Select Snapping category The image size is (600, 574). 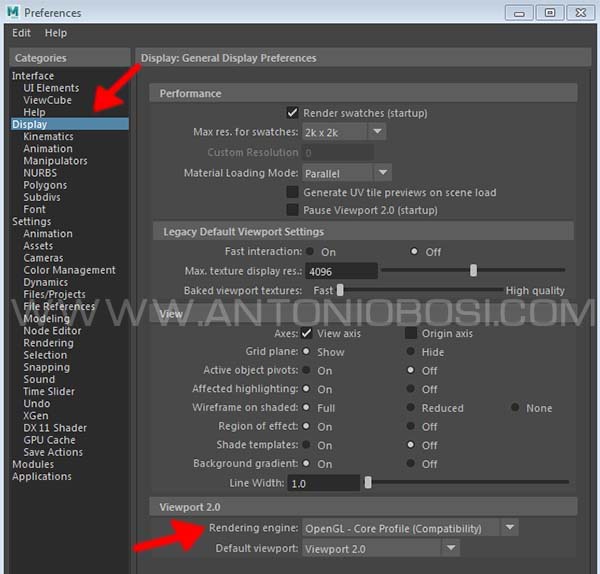[x=47, y=367]
